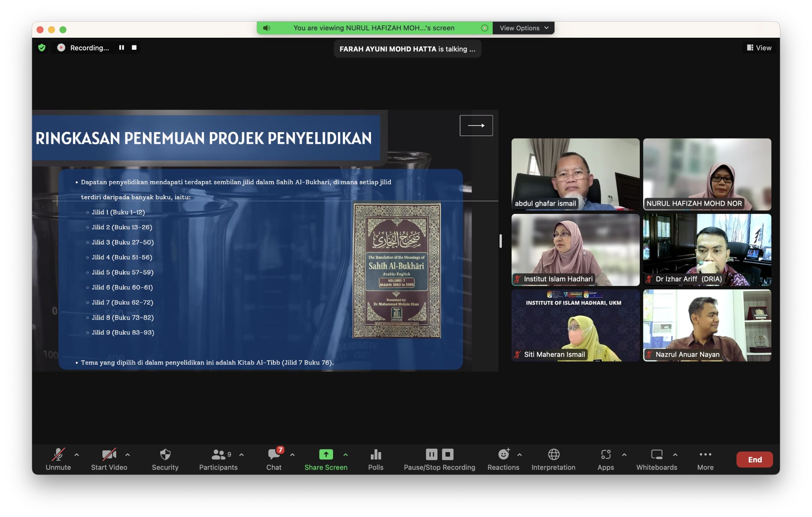Select abdul ghafar ismail's video thumbnail

pyautogui.click(x=575, y=174)
